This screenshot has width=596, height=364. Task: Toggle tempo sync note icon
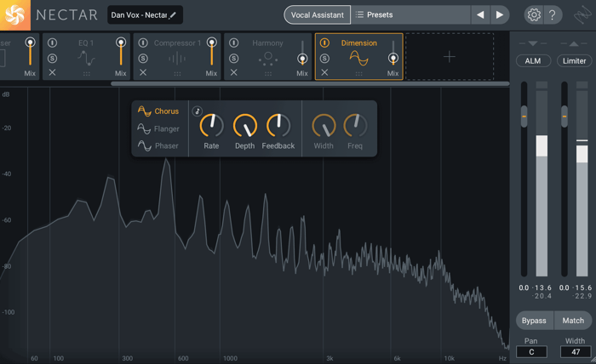198,111
